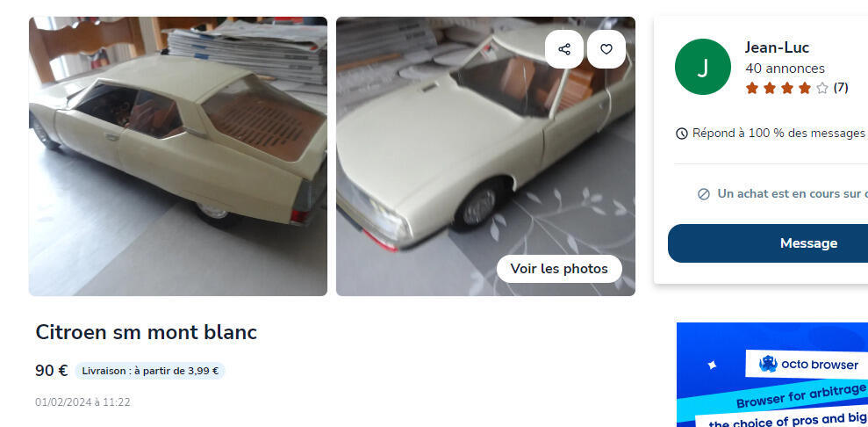Click the clock icon beside response rate
868x427 pixels.
point(681,134)
